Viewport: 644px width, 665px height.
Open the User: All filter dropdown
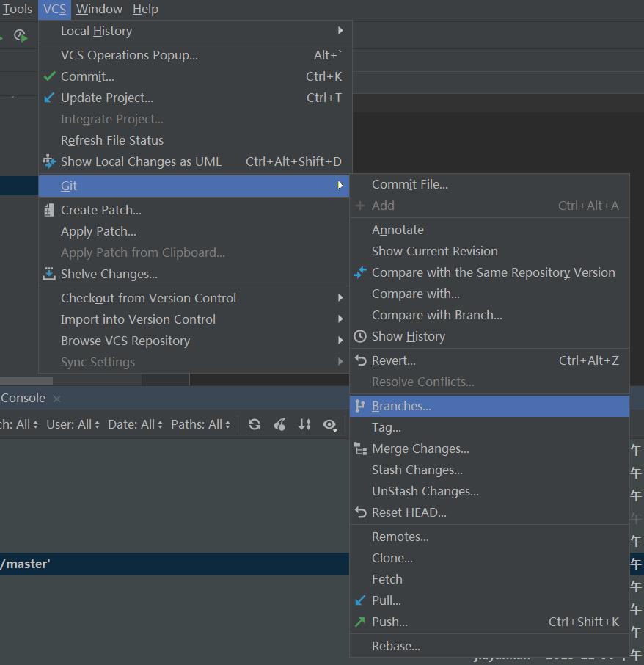(x=72, y=424)
